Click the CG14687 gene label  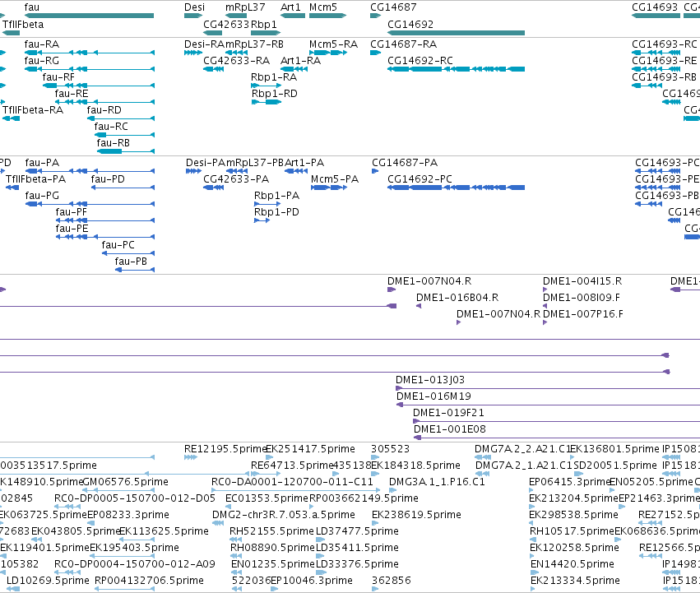tap(393, 7)
